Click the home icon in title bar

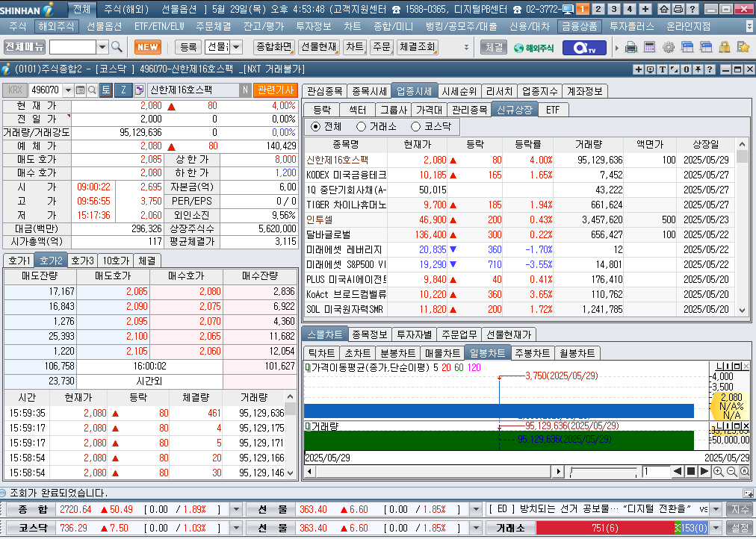point(664,9)
